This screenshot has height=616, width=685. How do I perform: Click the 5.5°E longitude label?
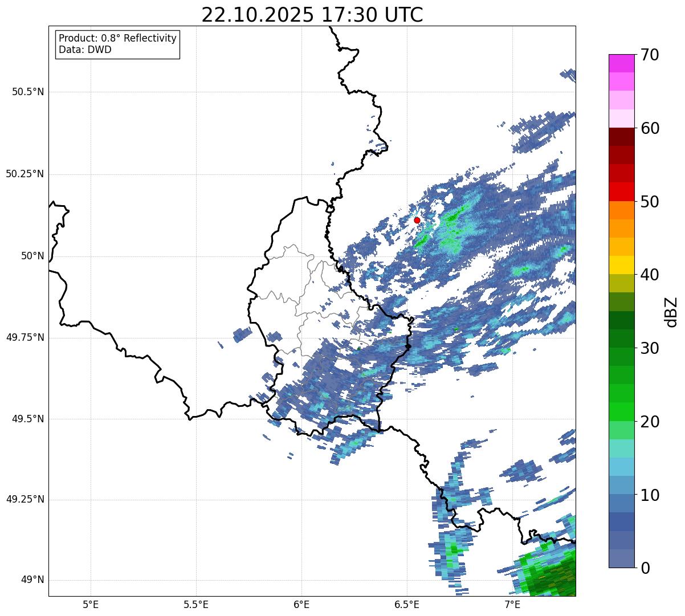[x=197, y=605]
